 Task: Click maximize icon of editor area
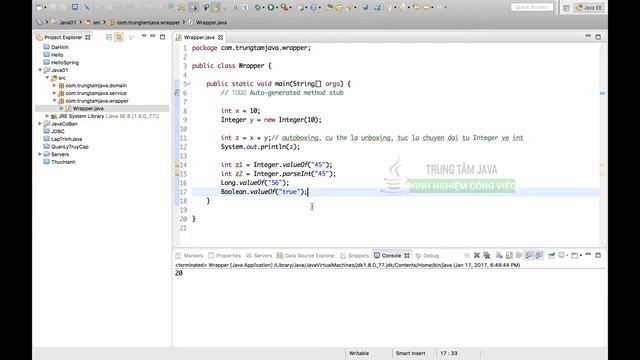[x=598, y=37]
